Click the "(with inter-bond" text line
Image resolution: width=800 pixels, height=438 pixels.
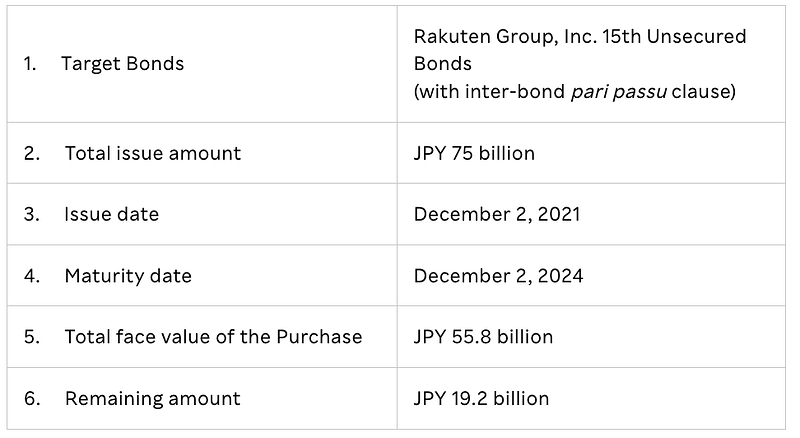coord(489,92)
